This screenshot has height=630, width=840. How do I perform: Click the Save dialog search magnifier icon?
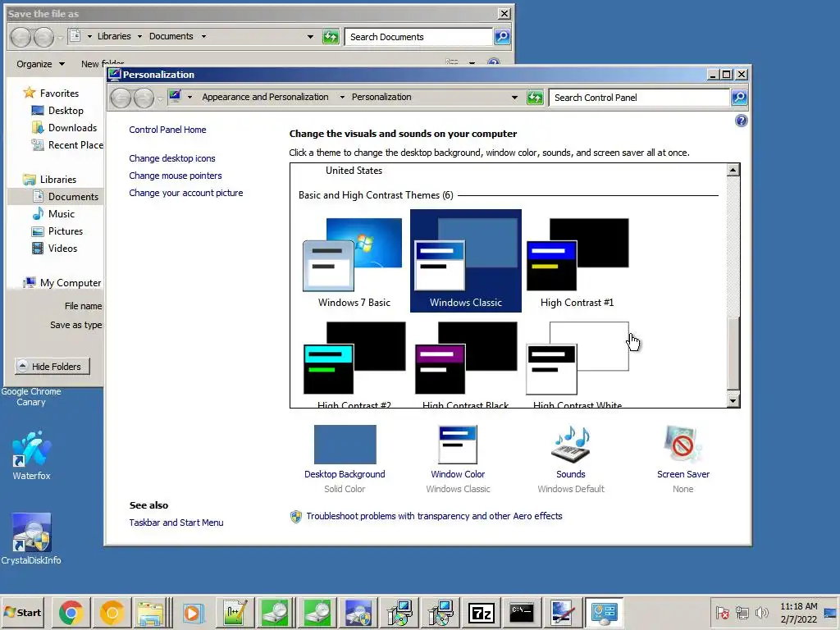point(502,36)
